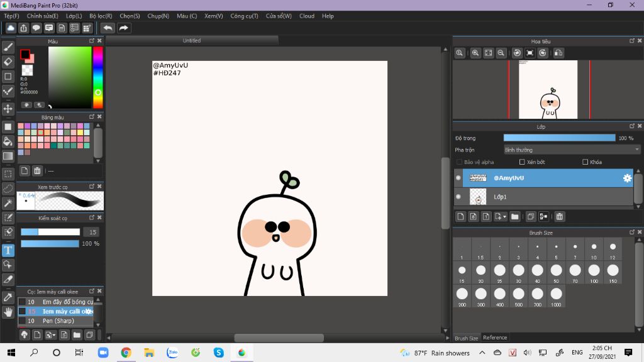Open the Pha trộn blend mode dropdown
The height and width of the screenshot is (362, 644).
572,150
